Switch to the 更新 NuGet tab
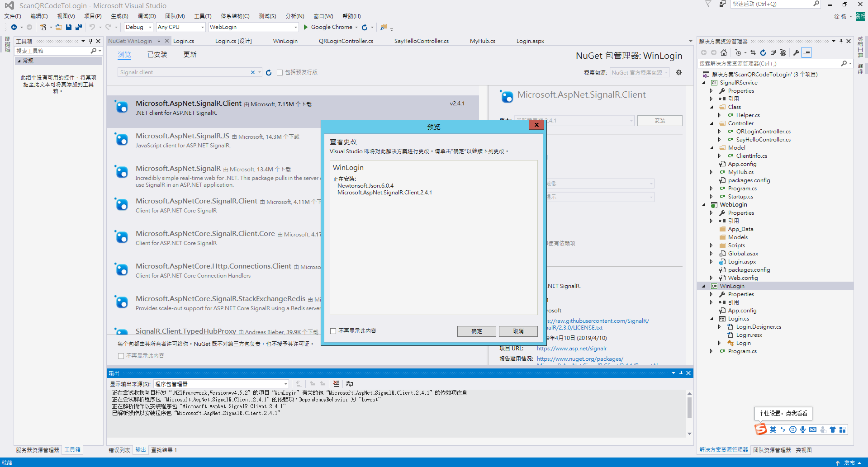The width and height of the screenshot is (868, 467). [190, 55]
